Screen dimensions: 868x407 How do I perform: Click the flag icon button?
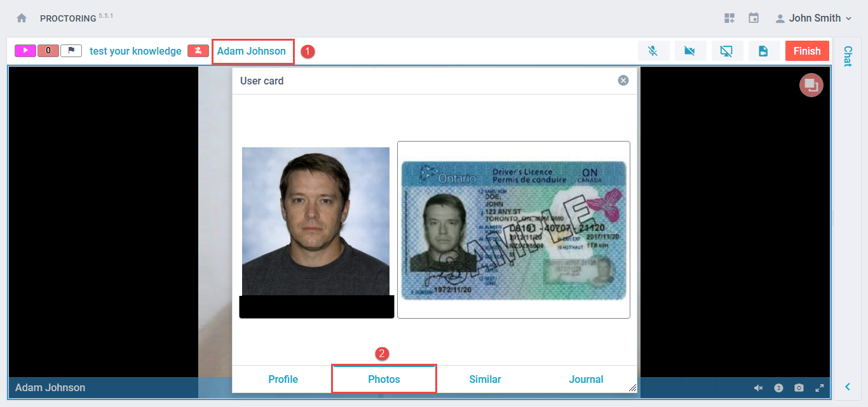[71, 51]
